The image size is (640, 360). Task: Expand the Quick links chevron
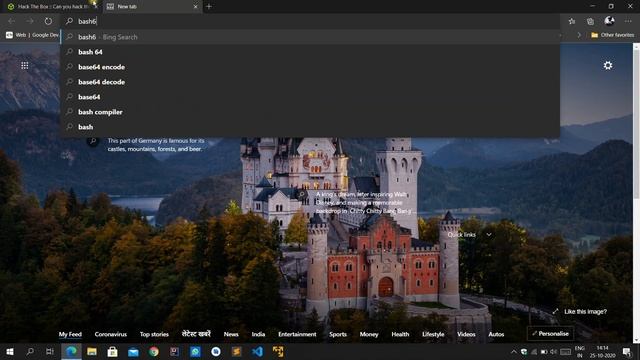tap(489, 235)
